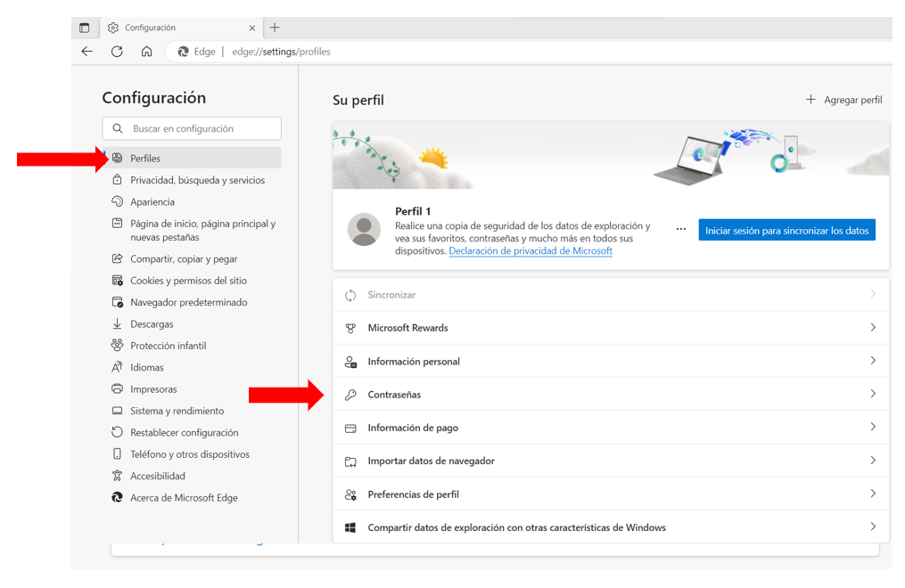905x588 pixels.
Task: Click the Descargas download icon
Action: point(117,324)
